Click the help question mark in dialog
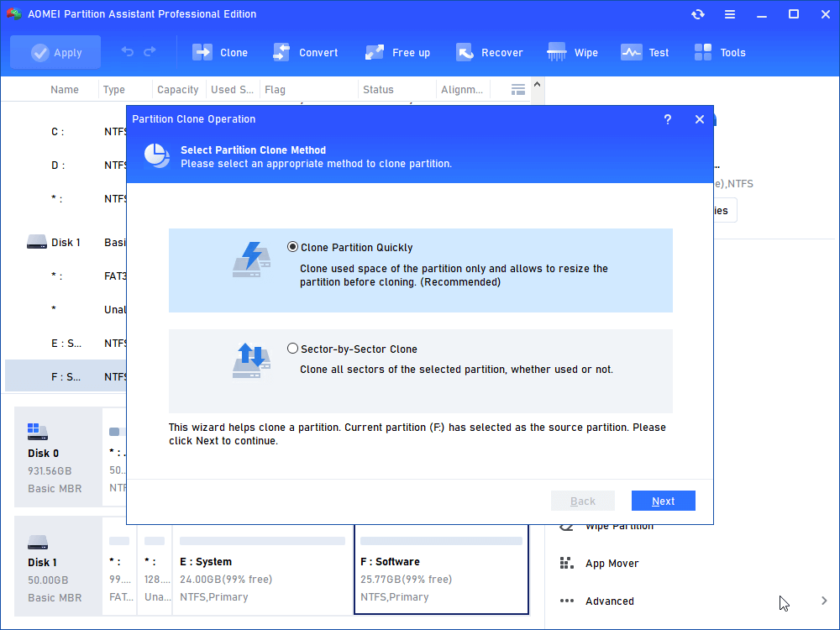 [x=668, y=119]
